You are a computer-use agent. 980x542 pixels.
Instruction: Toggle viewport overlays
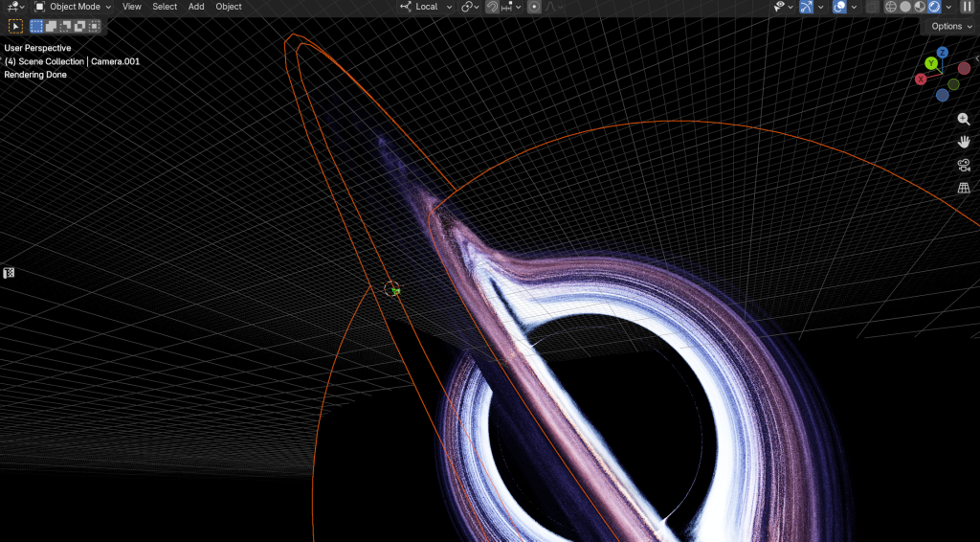click(839, 7)
